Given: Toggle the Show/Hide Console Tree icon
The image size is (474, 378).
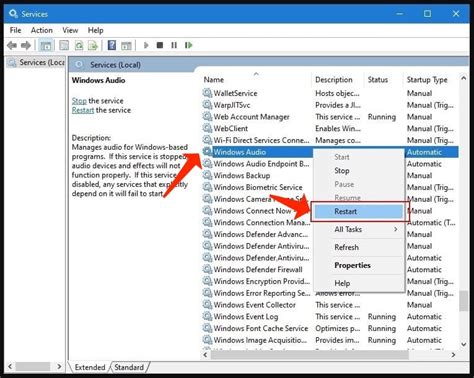Looking at the screenshot, I should (46, 45).
